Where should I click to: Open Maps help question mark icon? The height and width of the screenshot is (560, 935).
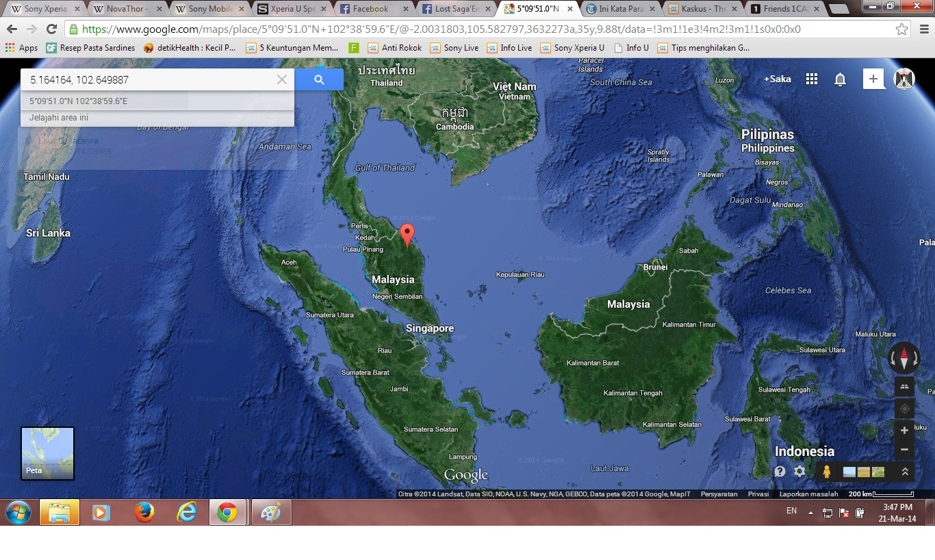tap(780, 472)
